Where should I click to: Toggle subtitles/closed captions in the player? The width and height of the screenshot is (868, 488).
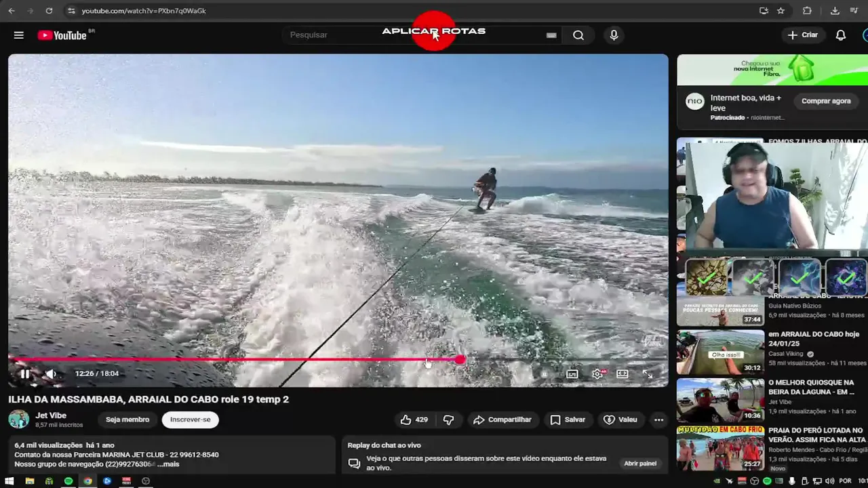click(x=572, y=374)
